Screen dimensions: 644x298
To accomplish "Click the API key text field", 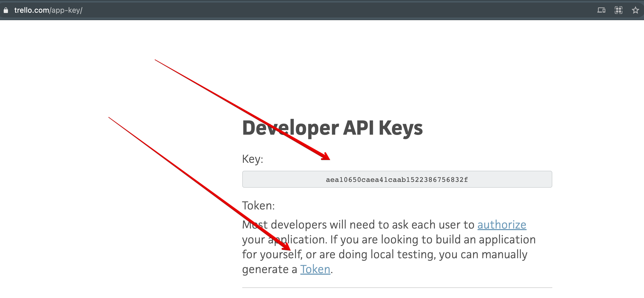I will [397, 179].
